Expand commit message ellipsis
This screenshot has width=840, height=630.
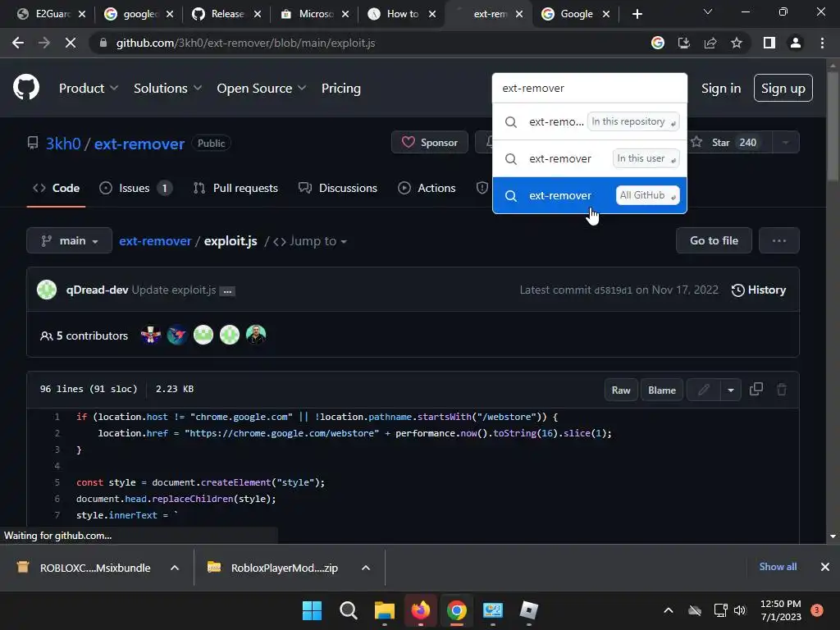[228, 291]
